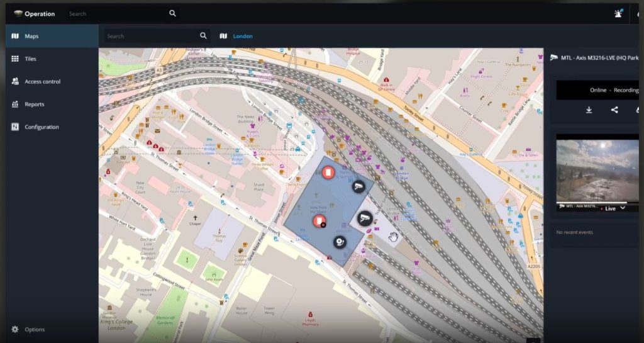Open the Reports section
Image resolution: width=644 pixels, height=343 pixels.
tap(34, 104)
